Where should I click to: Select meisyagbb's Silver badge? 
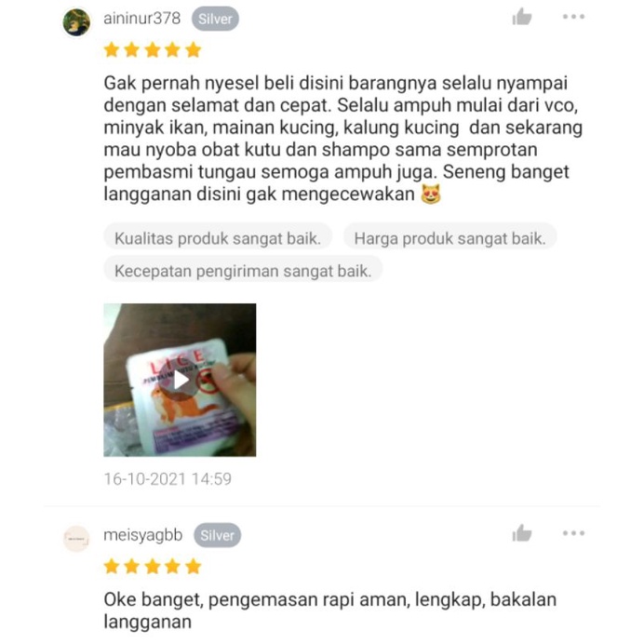coord(217,535)
